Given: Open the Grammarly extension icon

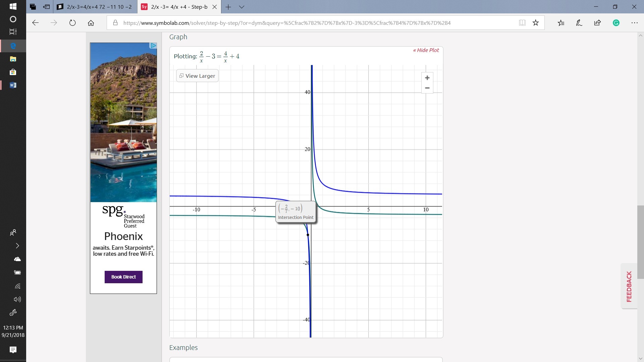Looking at the screenshot, I should (616, 23).
